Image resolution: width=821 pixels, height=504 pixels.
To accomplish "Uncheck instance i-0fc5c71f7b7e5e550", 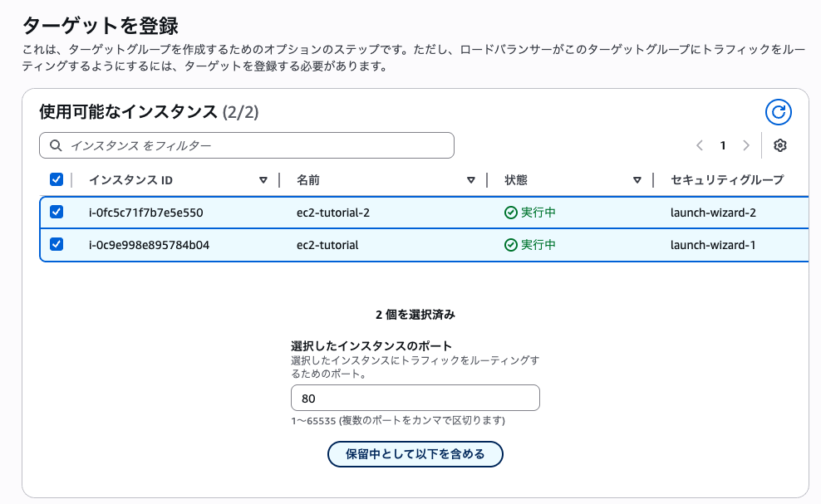I will click(57, 212).
